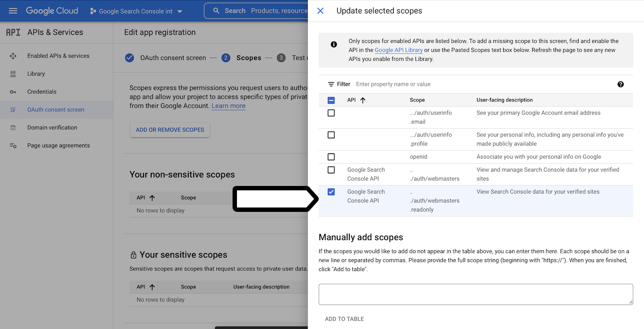Click the Scope column header in scopes panel

(417, 100)
